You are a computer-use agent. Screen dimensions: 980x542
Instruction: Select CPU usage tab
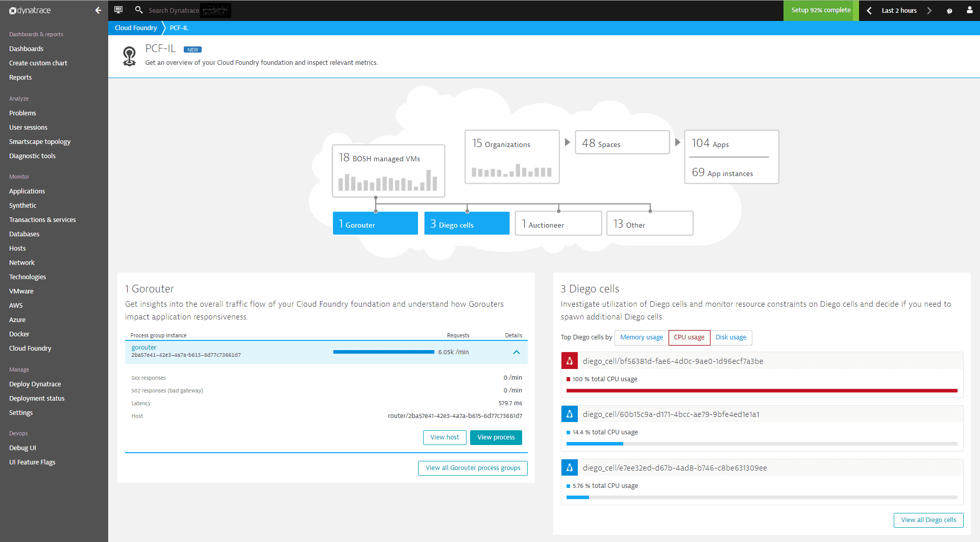pyautogui.click(x=689, y=337)
